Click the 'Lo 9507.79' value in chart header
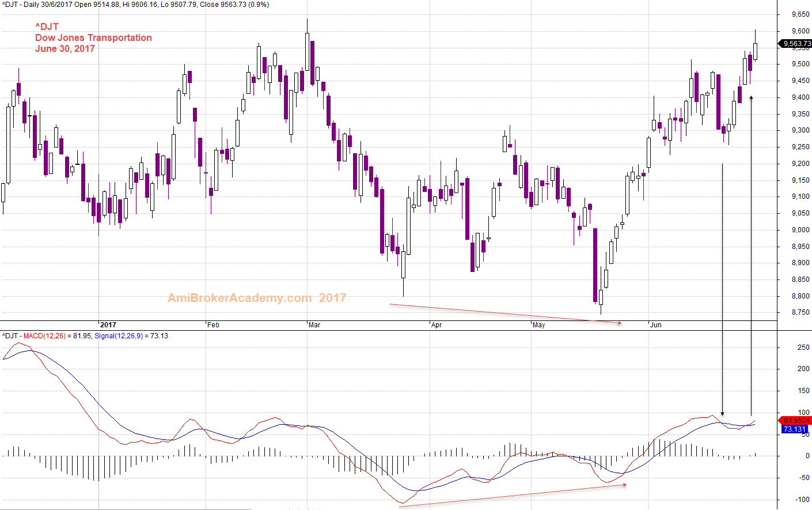The height and width of the screenshot is (510, 812). point(177,5)
